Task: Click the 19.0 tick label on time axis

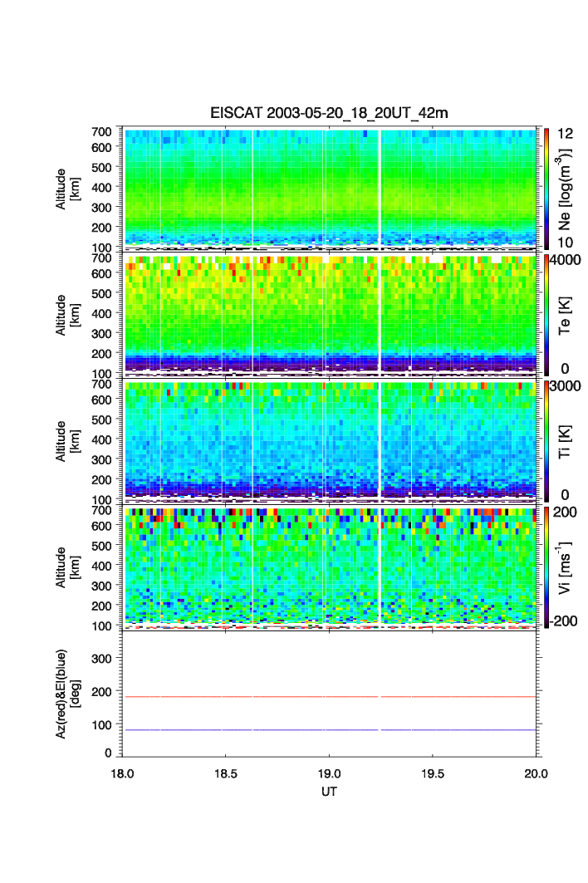Action: click(329, 773)
